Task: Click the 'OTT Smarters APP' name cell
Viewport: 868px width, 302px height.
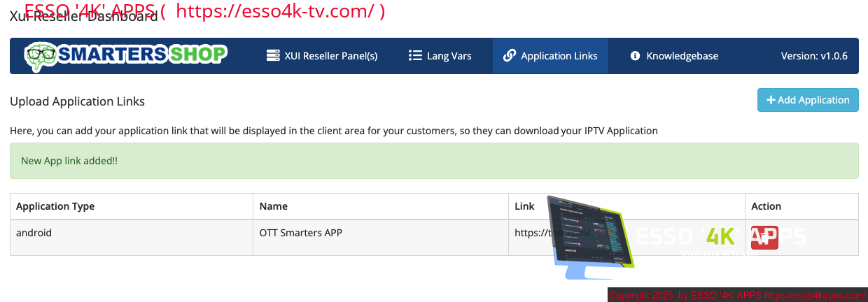Action: coord(381,238)
